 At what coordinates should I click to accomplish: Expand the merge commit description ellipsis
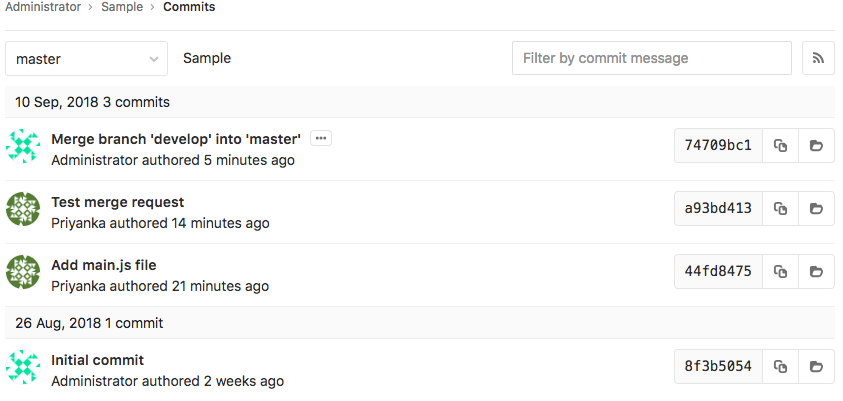(321, 139)
